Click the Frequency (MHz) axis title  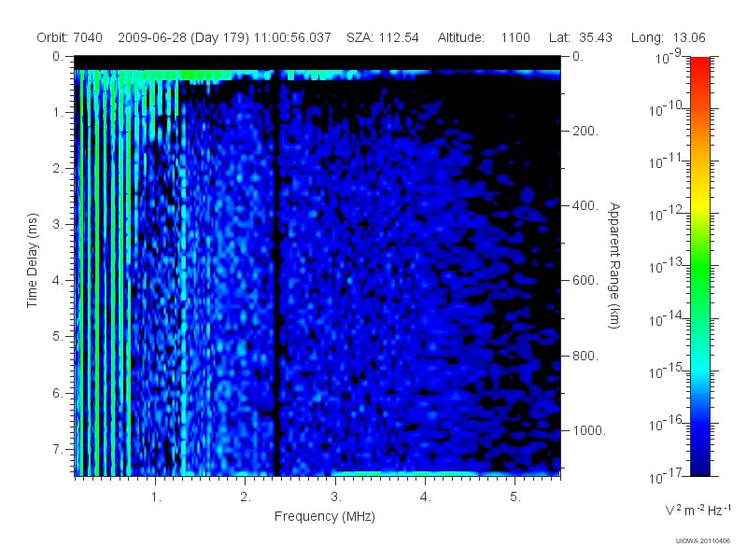coord(324,516)
